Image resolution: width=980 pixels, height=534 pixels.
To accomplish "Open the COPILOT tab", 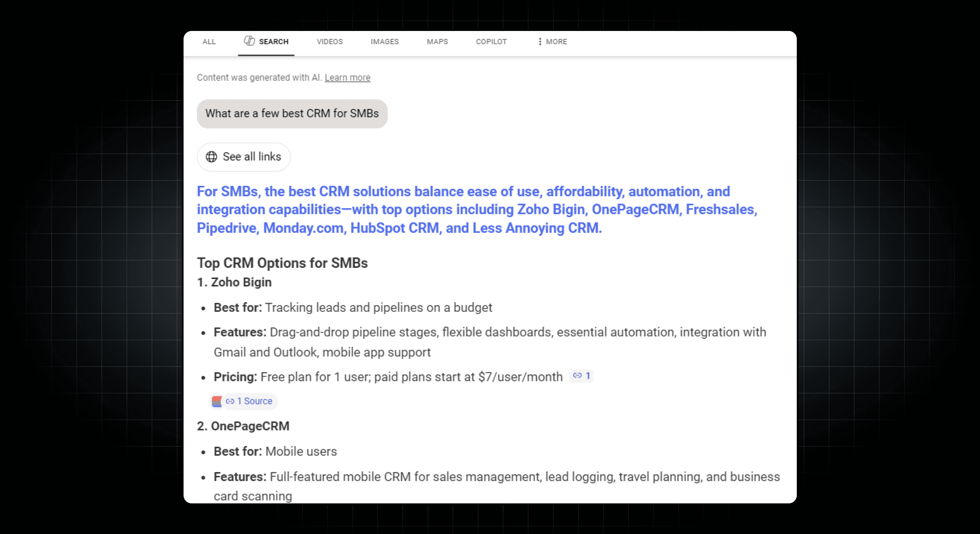I will coord(491,41).
